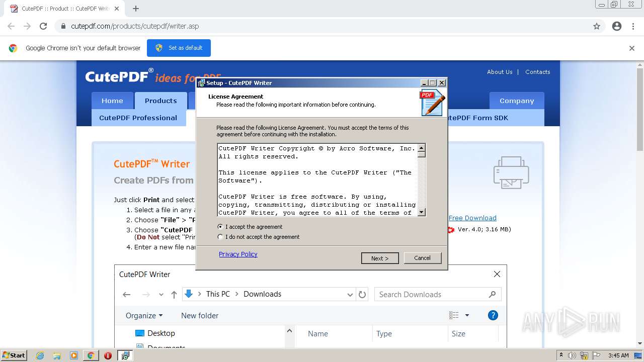
Task: Open the Opera icon in the taskbar
Action: [108, 355]
